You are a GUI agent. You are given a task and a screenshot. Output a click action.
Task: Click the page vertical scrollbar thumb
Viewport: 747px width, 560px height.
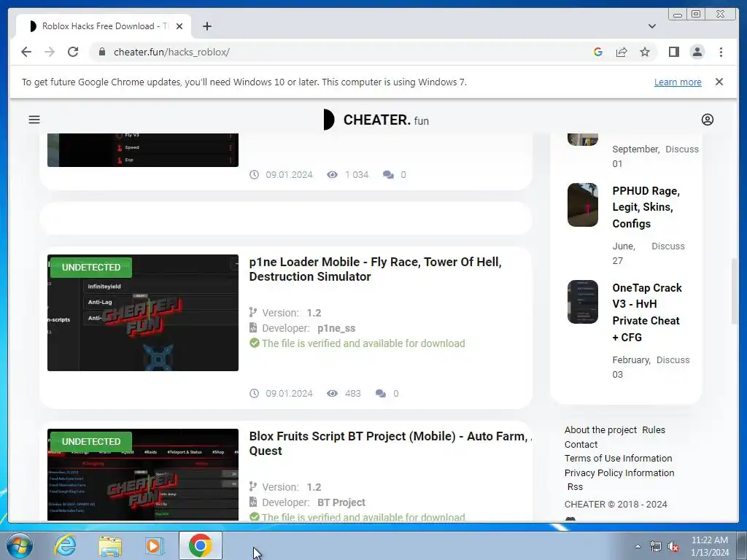tap(734, 292)
